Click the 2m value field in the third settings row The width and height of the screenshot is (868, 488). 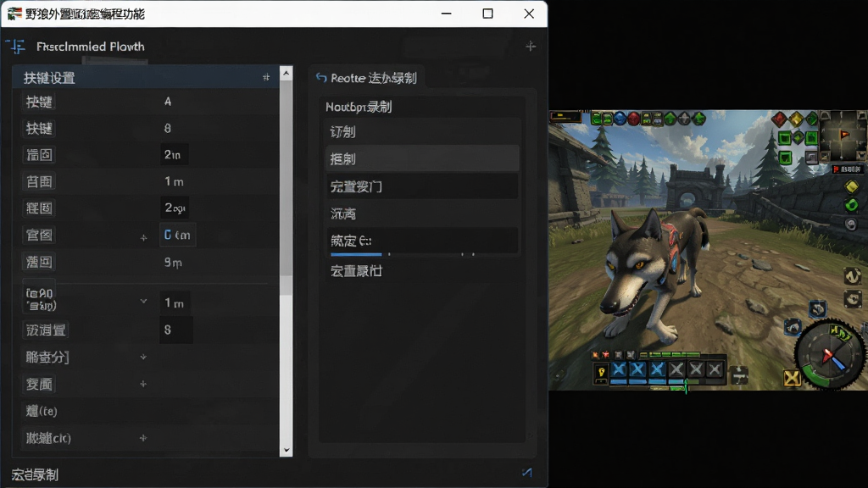[174, 154]
